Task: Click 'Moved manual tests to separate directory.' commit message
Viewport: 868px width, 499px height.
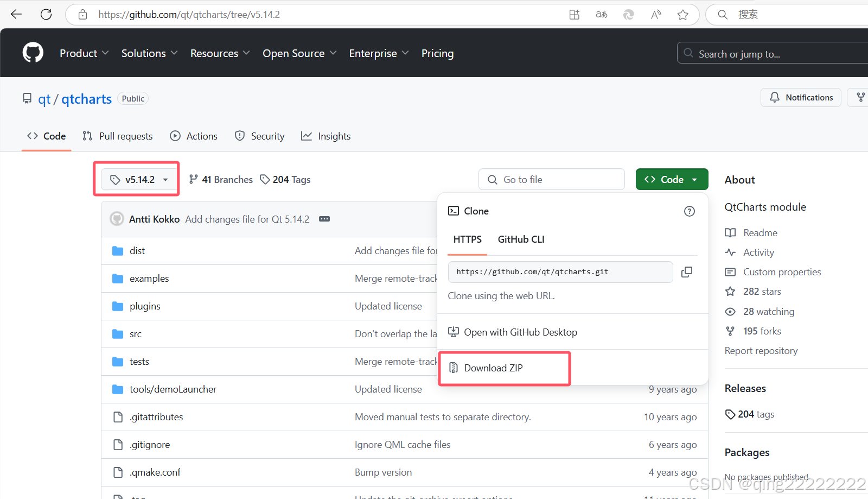Action: [443, 417]
